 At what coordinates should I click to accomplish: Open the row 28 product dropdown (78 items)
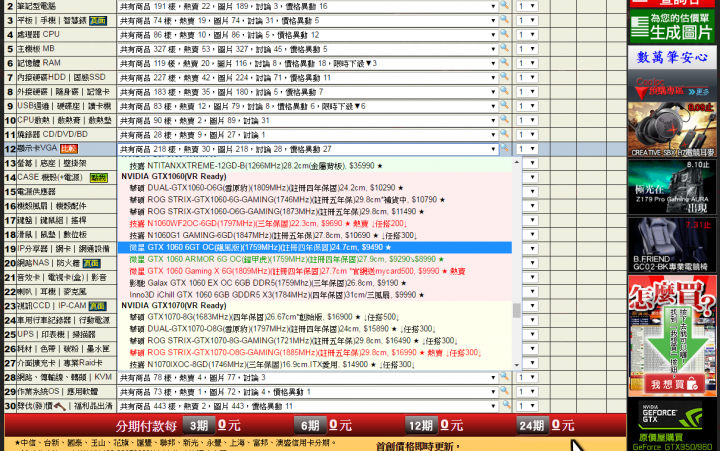308,378
